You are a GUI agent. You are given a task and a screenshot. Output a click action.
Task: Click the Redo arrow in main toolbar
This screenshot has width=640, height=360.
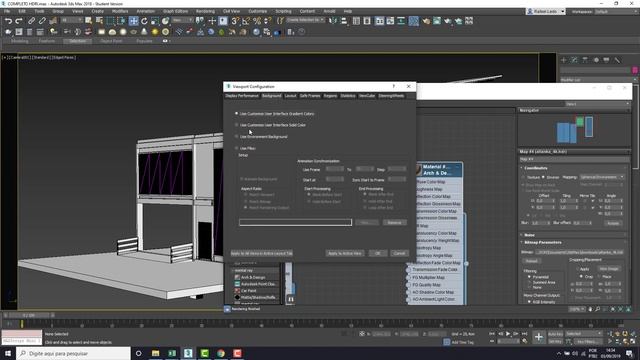click(x=19, y=21)
